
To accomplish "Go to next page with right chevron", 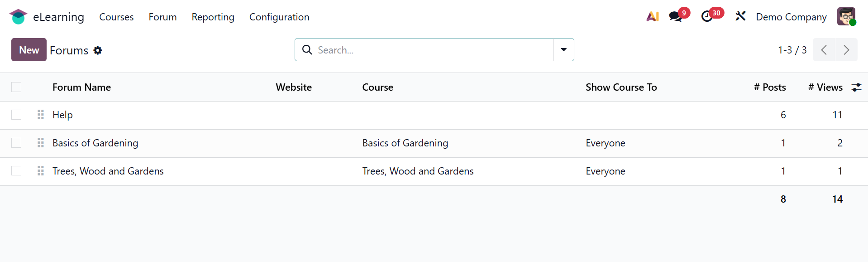I will 846,50.
